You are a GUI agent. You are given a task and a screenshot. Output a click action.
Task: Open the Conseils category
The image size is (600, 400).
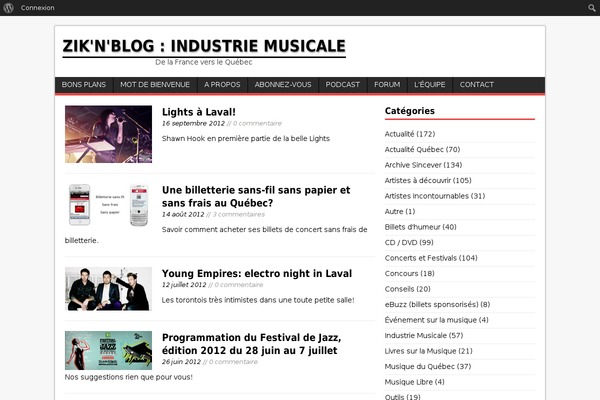coord(408,289)
